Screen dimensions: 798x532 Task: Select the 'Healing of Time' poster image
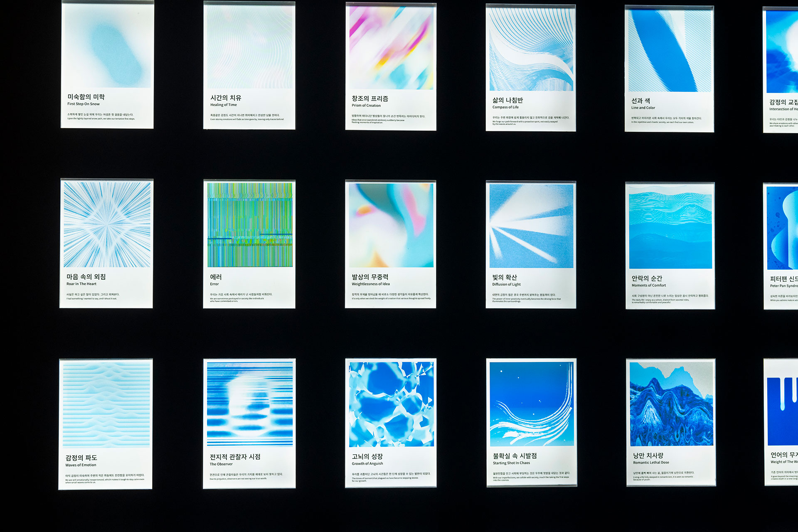(249, 47)
